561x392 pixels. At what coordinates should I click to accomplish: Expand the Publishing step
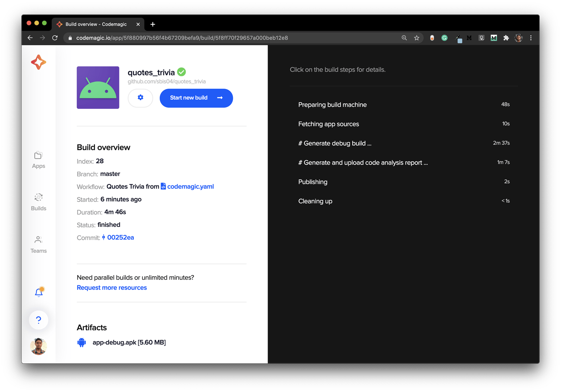(404, 181)
